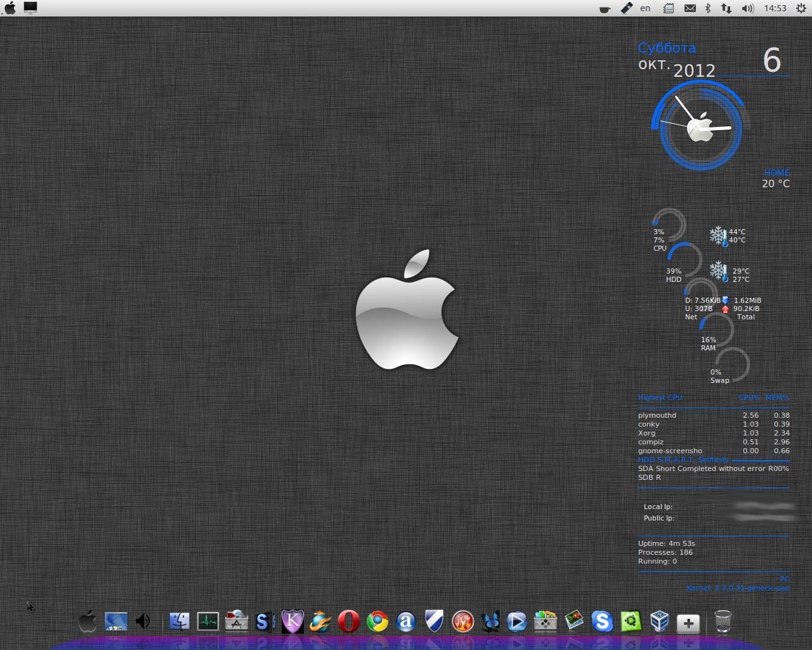812x650 pixels.
Task: Open the power gear session menu
Action: (801, 8)
